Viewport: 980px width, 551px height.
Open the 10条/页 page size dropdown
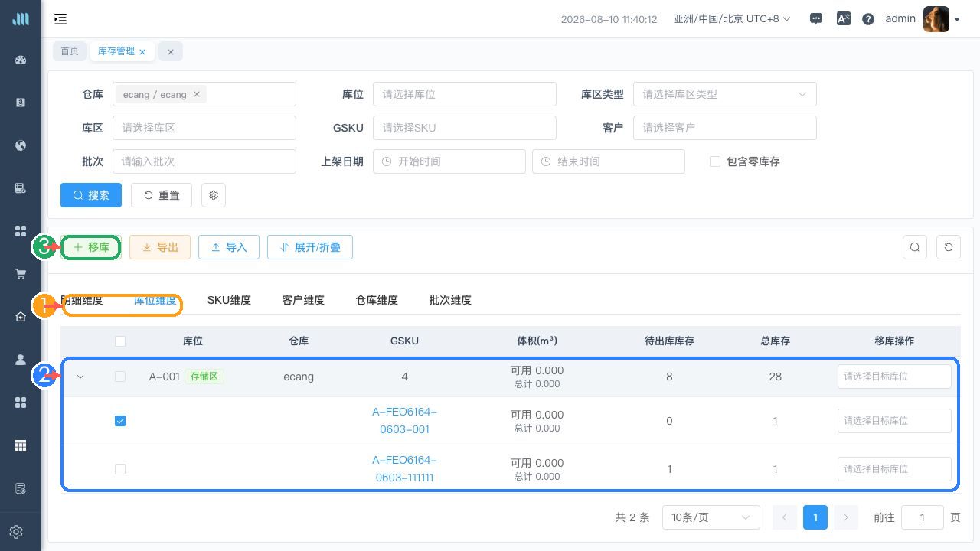(711, 517)
